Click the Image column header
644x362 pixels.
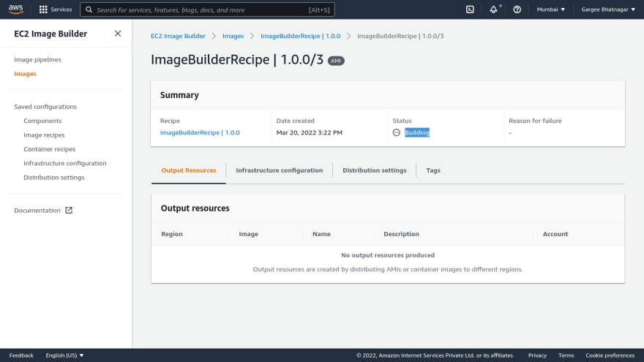click(249, 234)
